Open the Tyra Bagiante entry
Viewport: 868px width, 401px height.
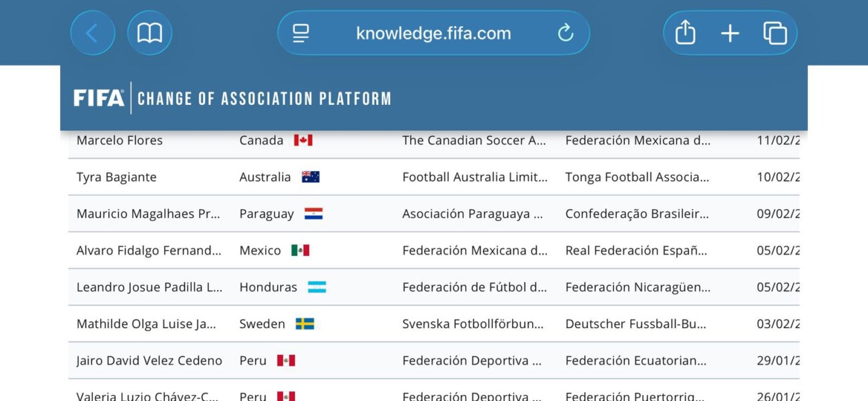117,177
